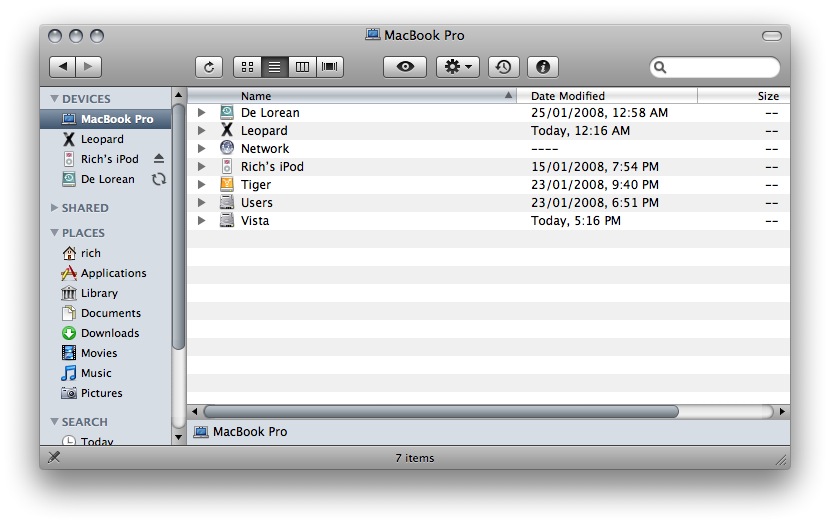The image size is (830, 524).
Task: Click the date 25/01/2008, 12:58 AM
Action: tap(599, 113)
